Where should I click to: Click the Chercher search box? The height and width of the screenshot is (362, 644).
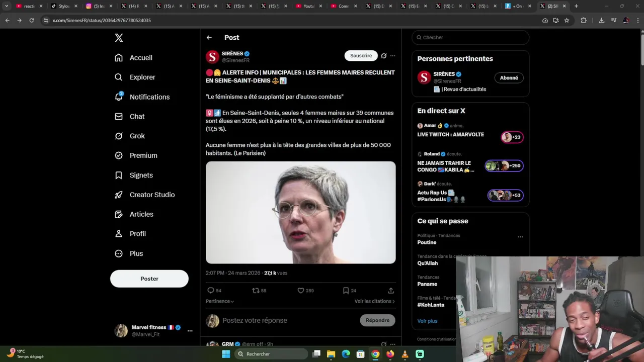[x=470, y=38]
